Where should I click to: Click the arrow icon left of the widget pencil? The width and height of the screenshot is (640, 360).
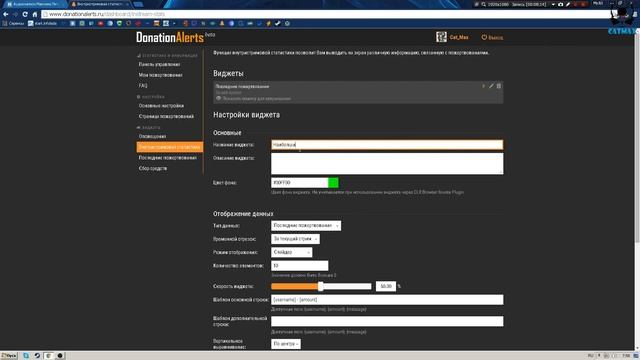pyautogui.click(x=484, y=86)
